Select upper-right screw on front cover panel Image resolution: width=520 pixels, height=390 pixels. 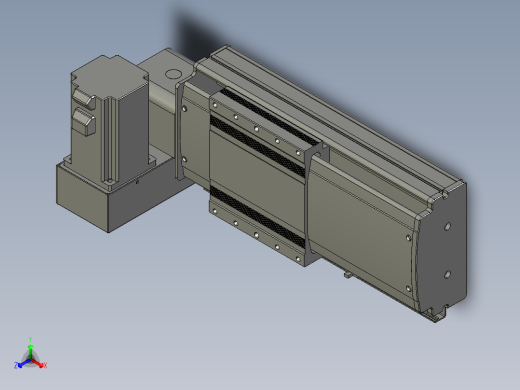409,237
